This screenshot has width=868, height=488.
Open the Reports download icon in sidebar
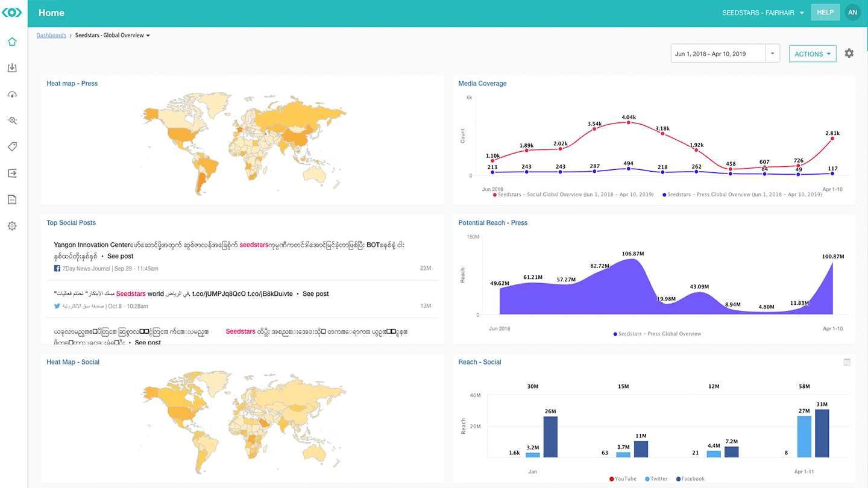click(x=11, y=67)
